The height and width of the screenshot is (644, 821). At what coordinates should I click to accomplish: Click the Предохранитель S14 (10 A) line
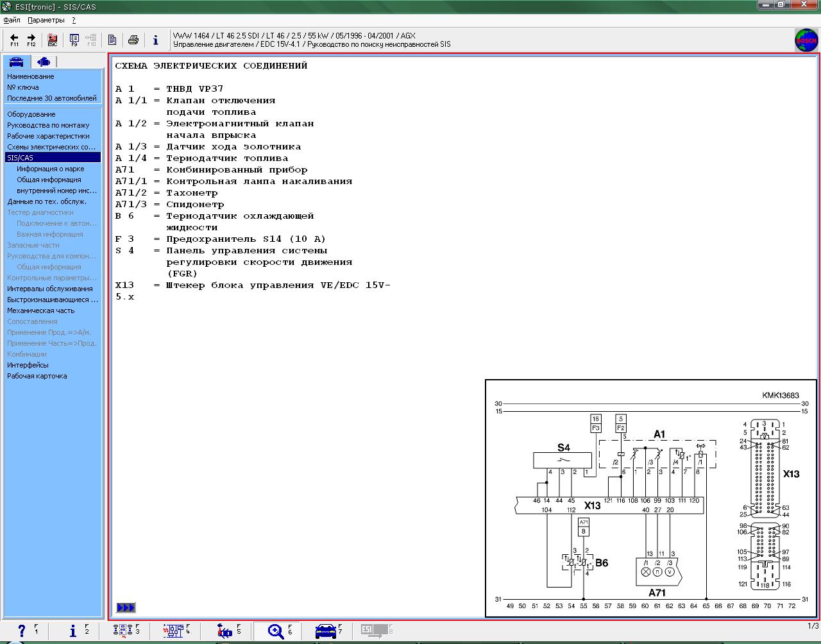point(221,239)
